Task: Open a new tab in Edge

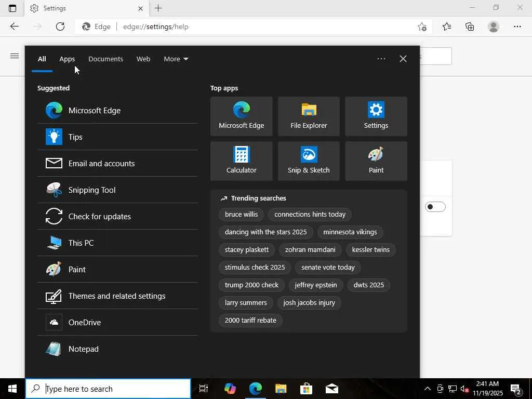Action: point(158,8)
